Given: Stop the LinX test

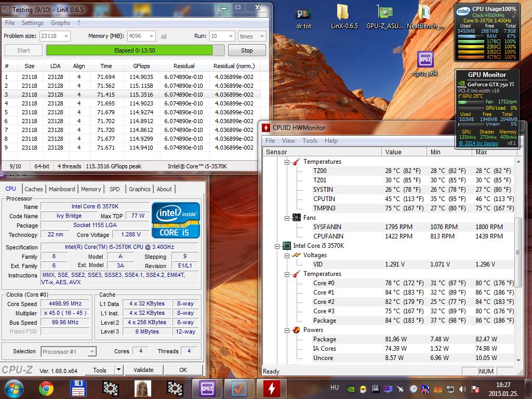Looking at the screenshot, I should [247, 50].
